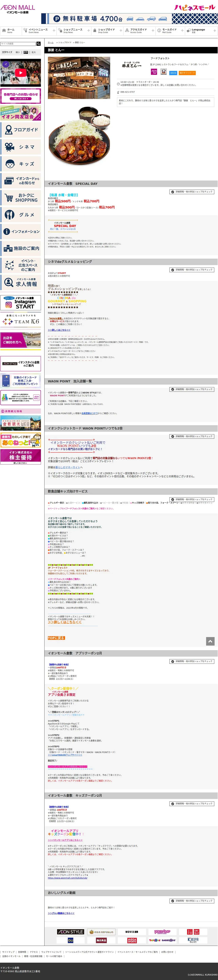Open the アクセスガイド navigation tab

click(x=139, y=30)
